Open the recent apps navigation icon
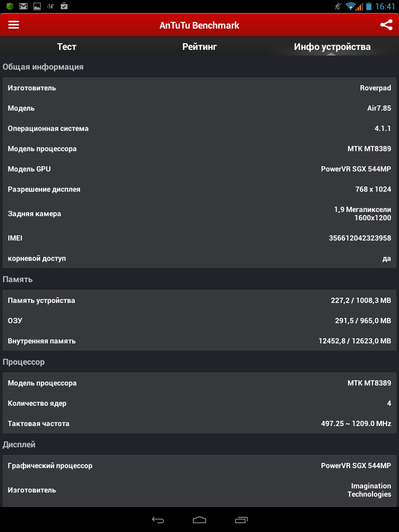The width and height of the screenshot is (399, 532). (x=241, y=520)
